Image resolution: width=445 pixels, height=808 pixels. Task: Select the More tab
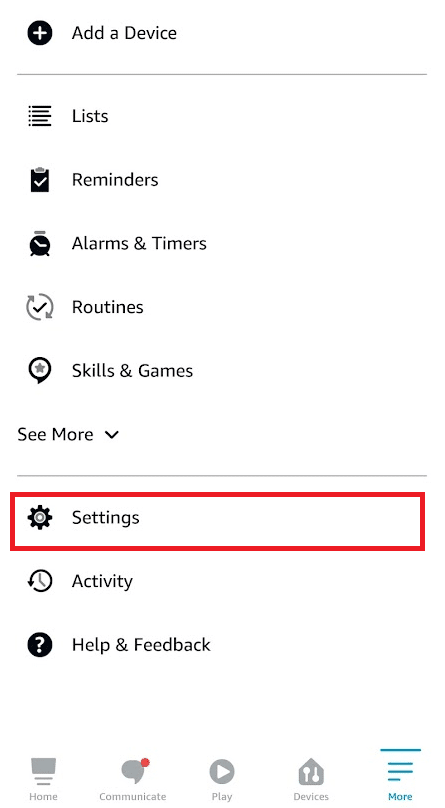pyautogui.click(x=400, y=778)
